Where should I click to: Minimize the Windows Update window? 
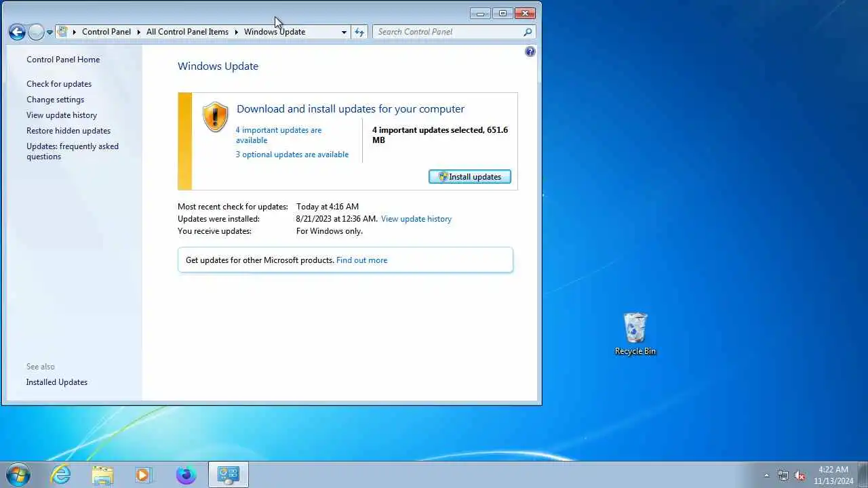(480, 13)
